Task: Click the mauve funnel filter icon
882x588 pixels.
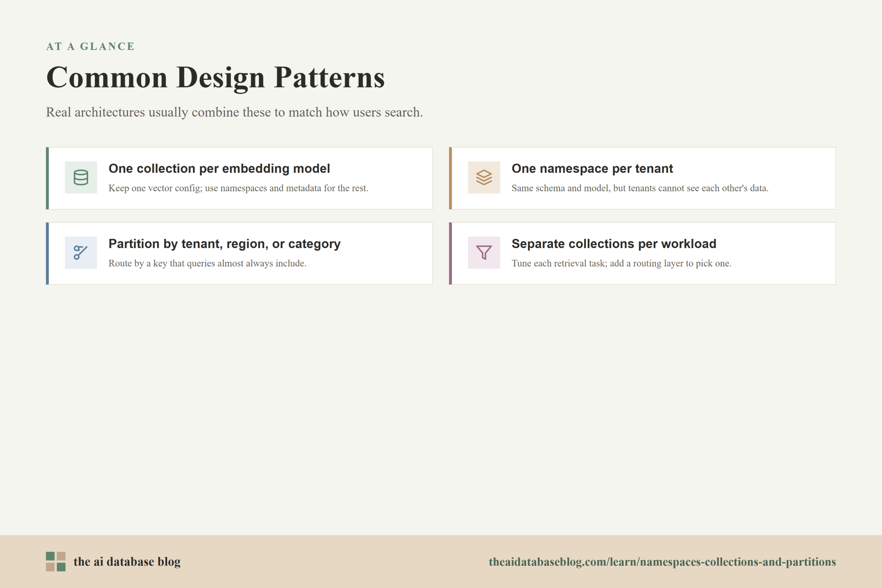Action: 484,252
